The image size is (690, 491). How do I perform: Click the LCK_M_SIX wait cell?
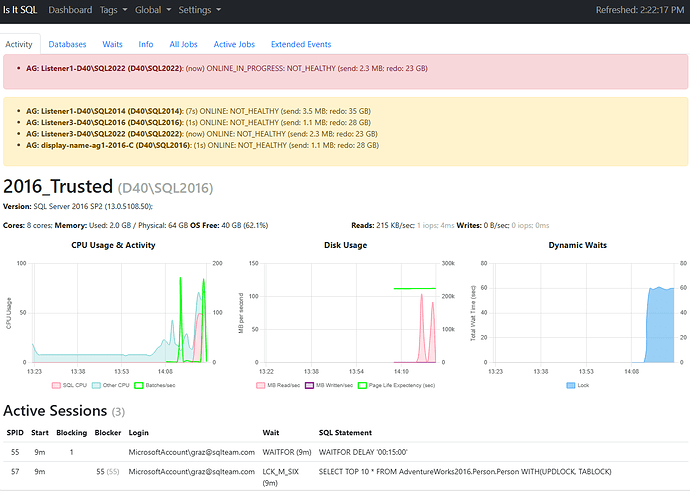(x=281, y=477)
